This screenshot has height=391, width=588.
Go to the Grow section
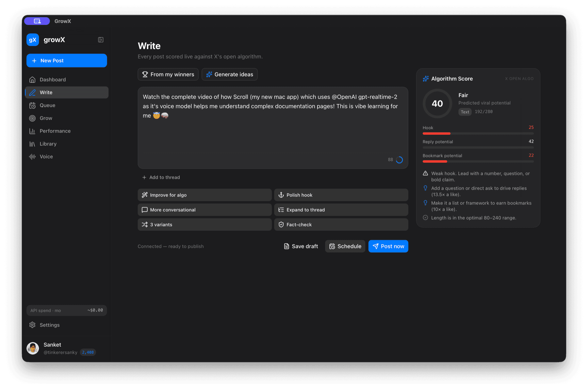coord(67,118)
